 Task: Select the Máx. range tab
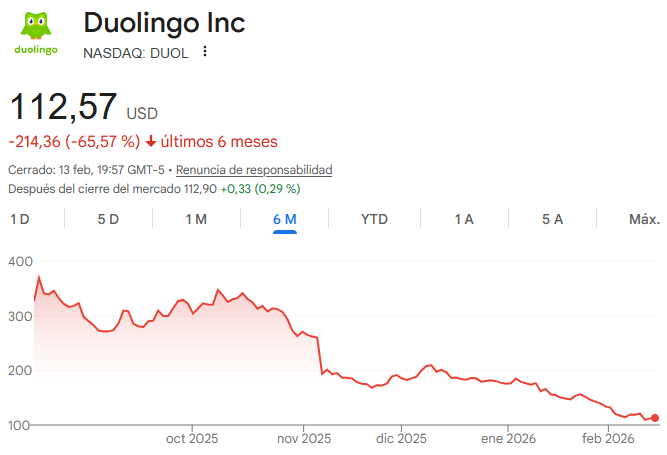[644, 219]
